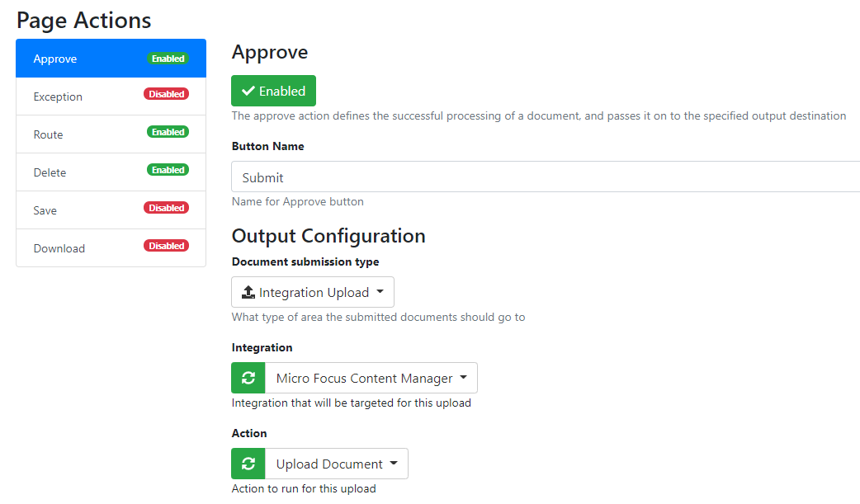Click the Disabled badge on Save row
860x504 pixels.
point(166,208)
